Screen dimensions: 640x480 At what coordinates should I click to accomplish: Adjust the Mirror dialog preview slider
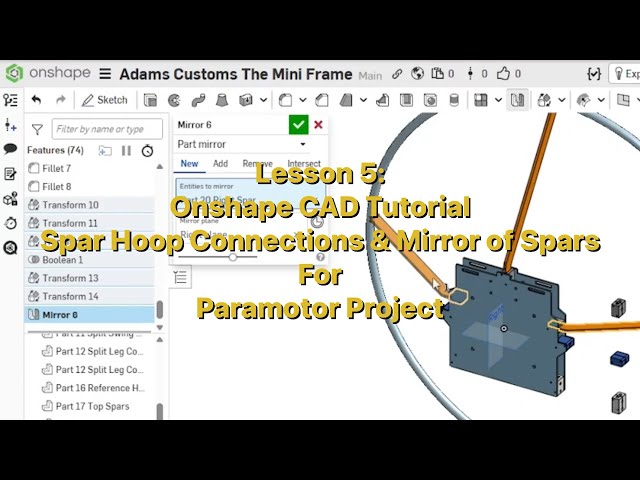[x=233, y=257]
